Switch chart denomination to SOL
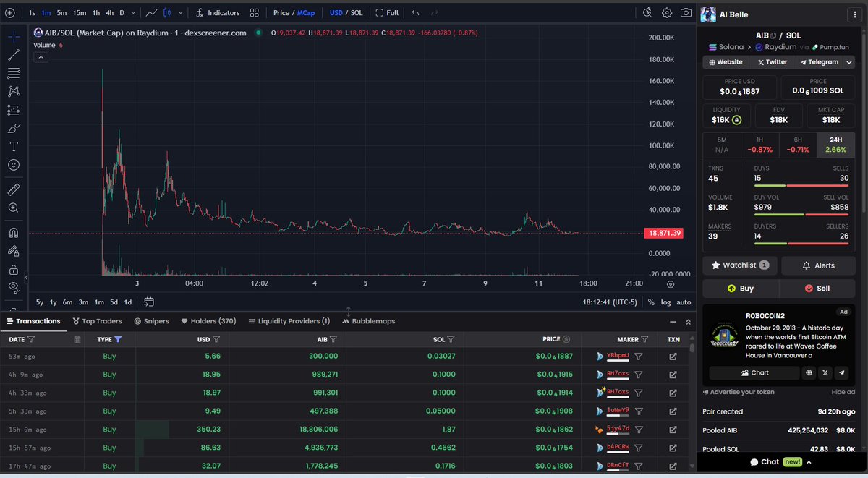 (357, 13)
